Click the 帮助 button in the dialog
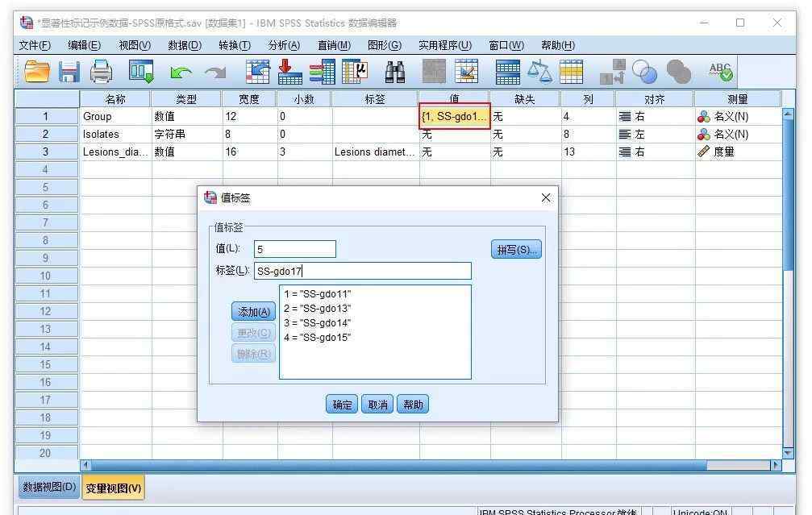Image resolution: width=812 pixels, height=515 pixels. tap(413, 405)
